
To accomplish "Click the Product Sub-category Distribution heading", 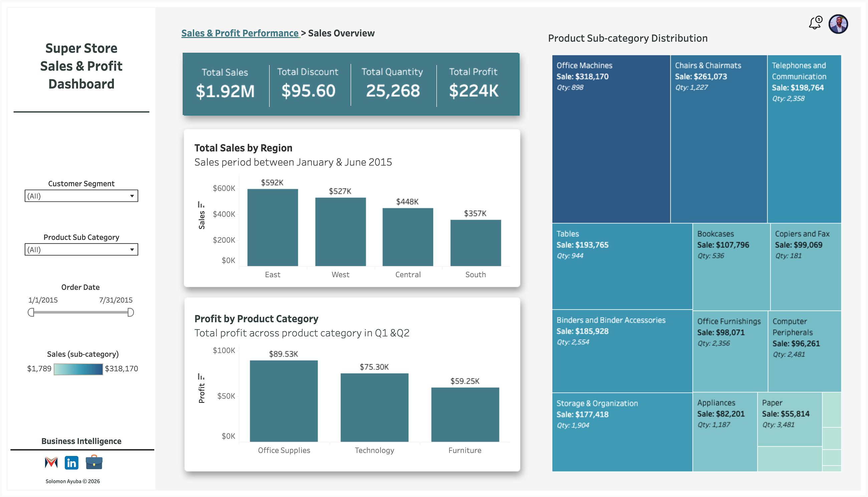I will click(x=628, y=38).
